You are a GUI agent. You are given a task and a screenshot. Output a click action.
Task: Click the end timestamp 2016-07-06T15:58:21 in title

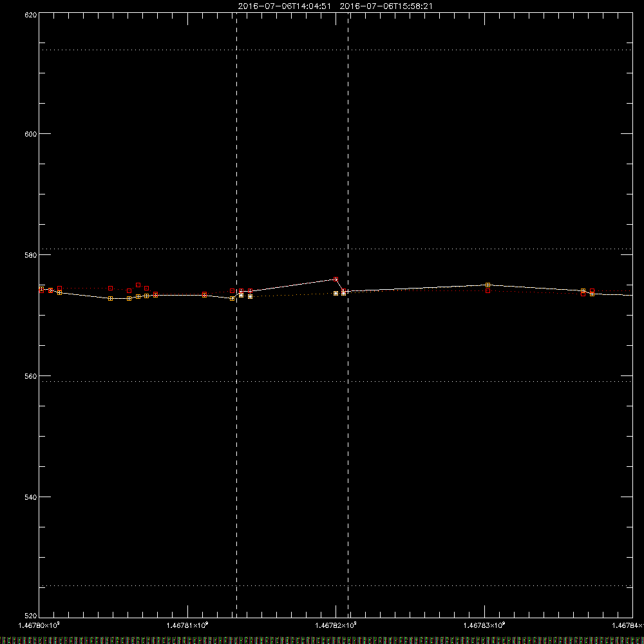386,6
